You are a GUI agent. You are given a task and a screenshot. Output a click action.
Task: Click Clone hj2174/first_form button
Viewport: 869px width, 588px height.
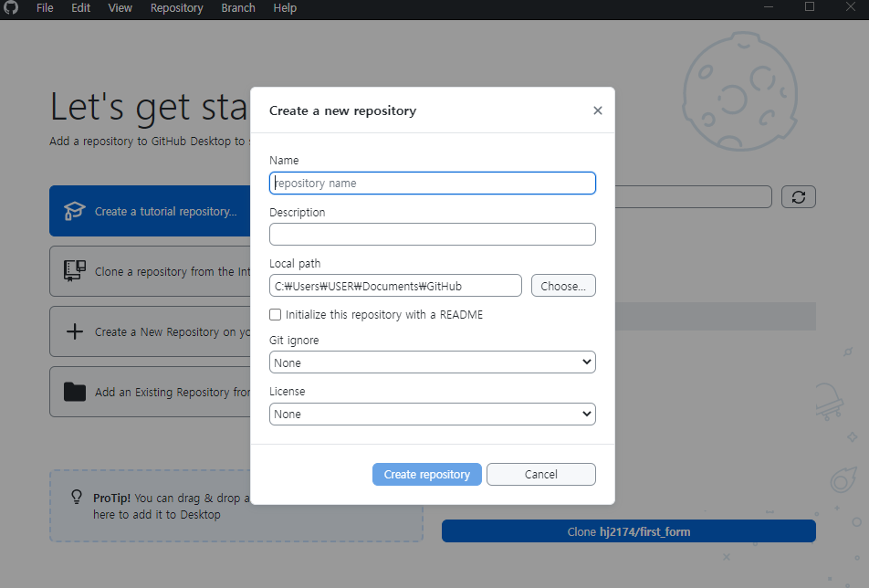(x=628, y=531)
